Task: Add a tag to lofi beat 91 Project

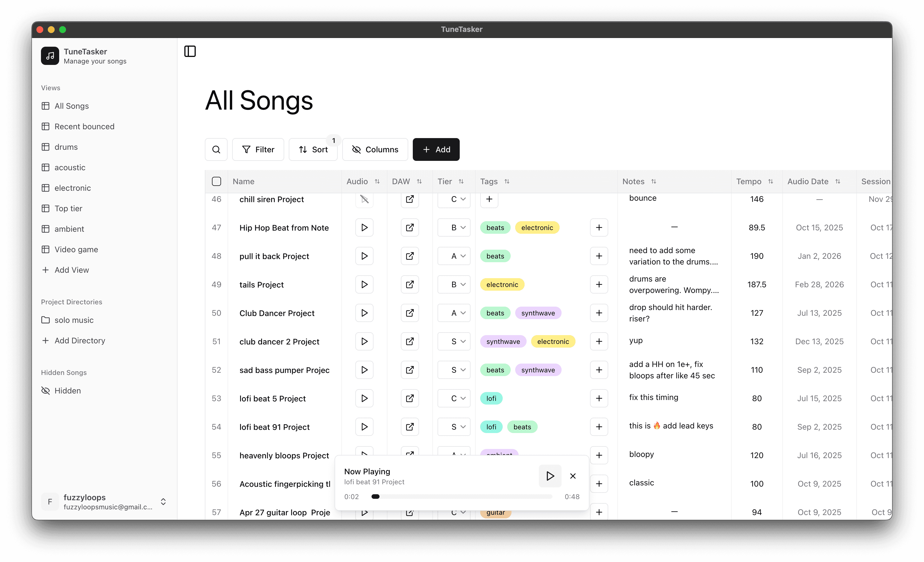Action: (x=599, y=427)
